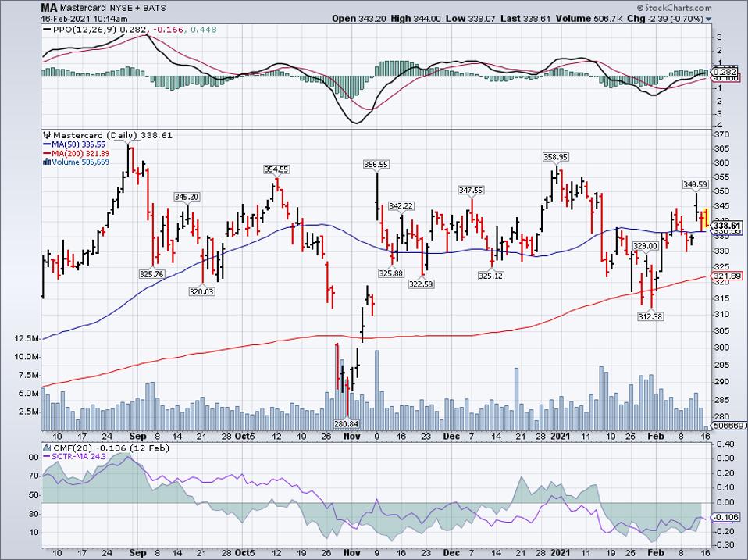Click the 16-Feb-2021 10:14am timestamp
This screenshot has height=560, width=748.
click(84, 19)
